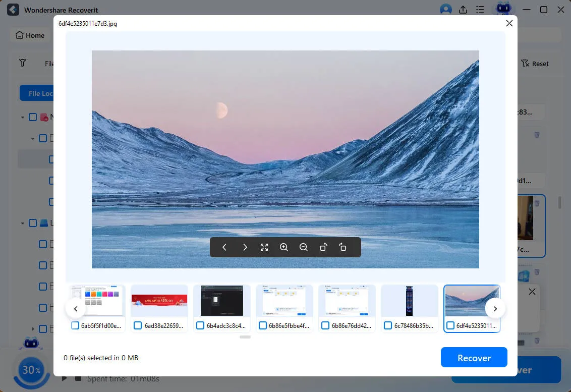Viewport: 571px width, 392px height.
Task: Recover the selected files
Action: [474, 357]
